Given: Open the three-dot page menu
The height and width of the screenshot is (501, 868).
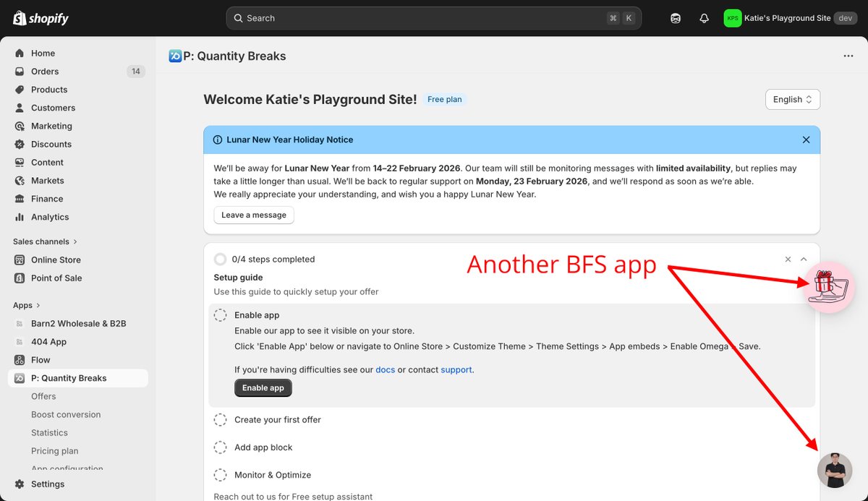Looking at the screenshot, I should pos(848,56).
